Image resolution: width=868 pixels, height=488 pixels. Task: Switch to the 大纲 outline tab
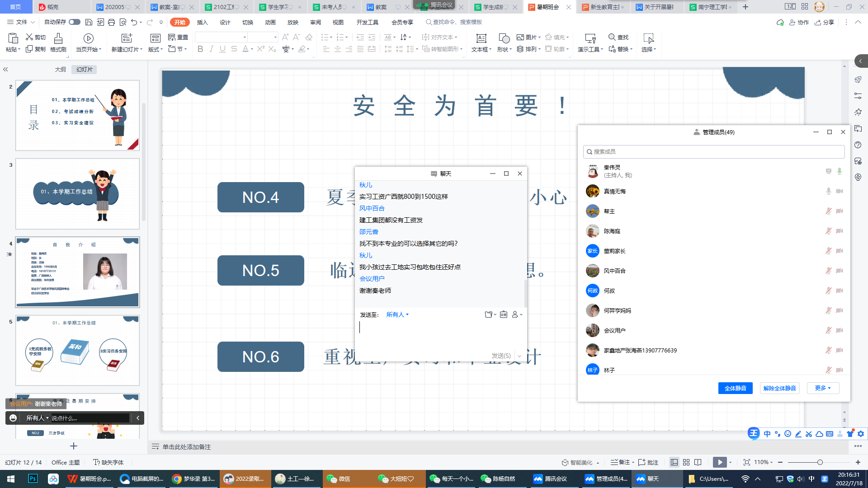click(60, 69)
